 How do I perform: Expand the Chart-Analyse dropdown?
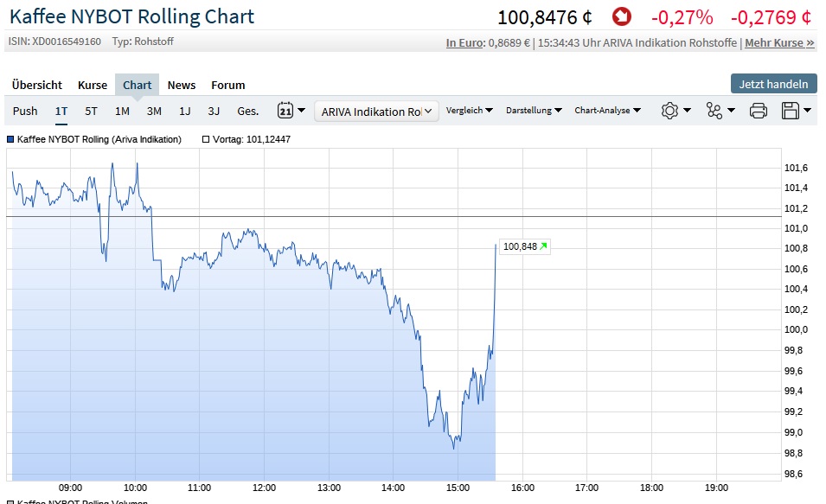(x=607, y=111)
